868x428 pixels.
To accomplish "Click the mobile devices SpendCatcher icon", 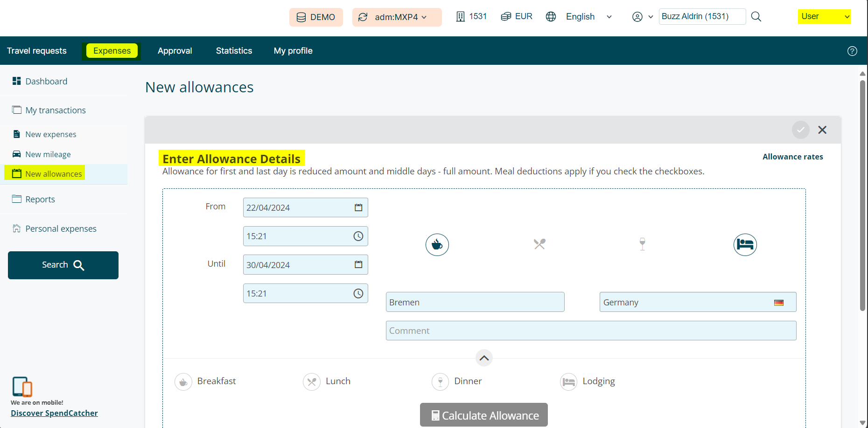I will point(22,387).
